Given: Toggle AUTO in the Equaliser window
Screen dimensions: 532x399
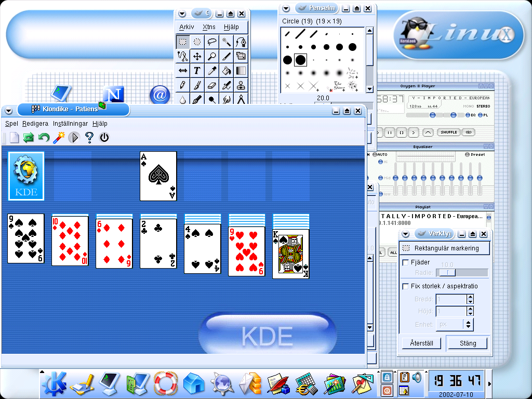Looking at the screenshot, I should click(380, 154).
